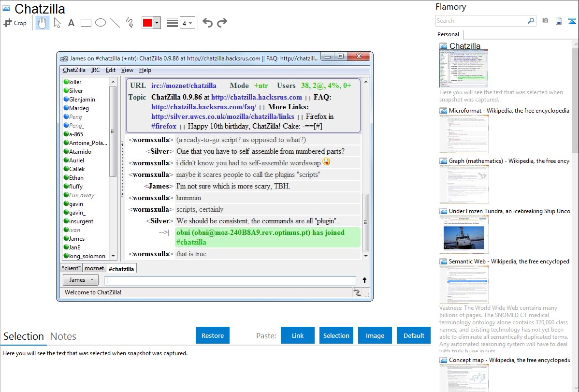579x392 pixels.
Task: Click the #firefox channel link
Action: 163,126
